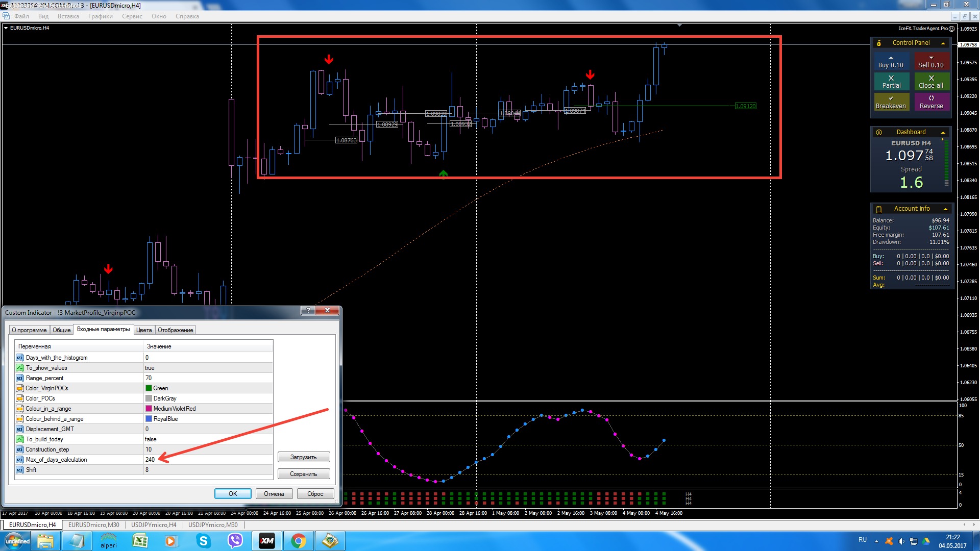Open the Справка menu

pyautogui.click(x=187, y=16)
